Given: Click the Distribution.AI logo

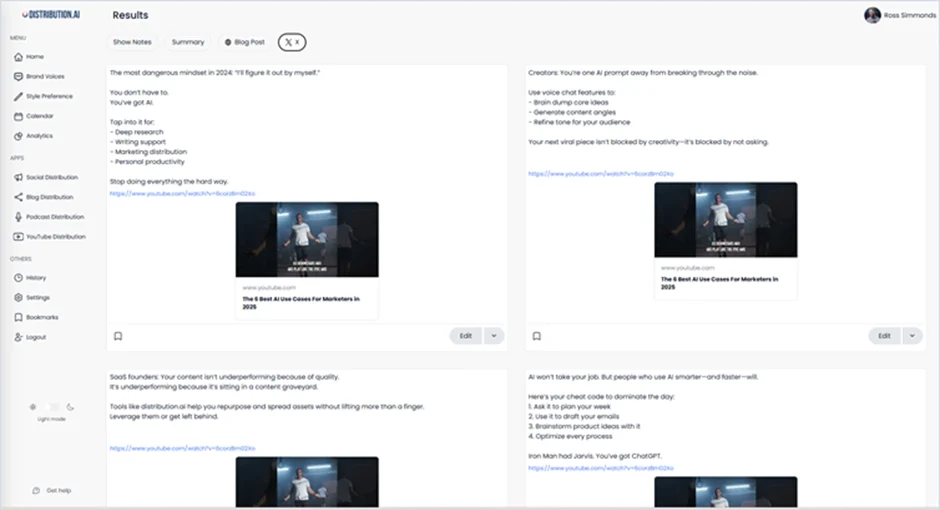Looking at the screenshot, I should tap(51, 14).
